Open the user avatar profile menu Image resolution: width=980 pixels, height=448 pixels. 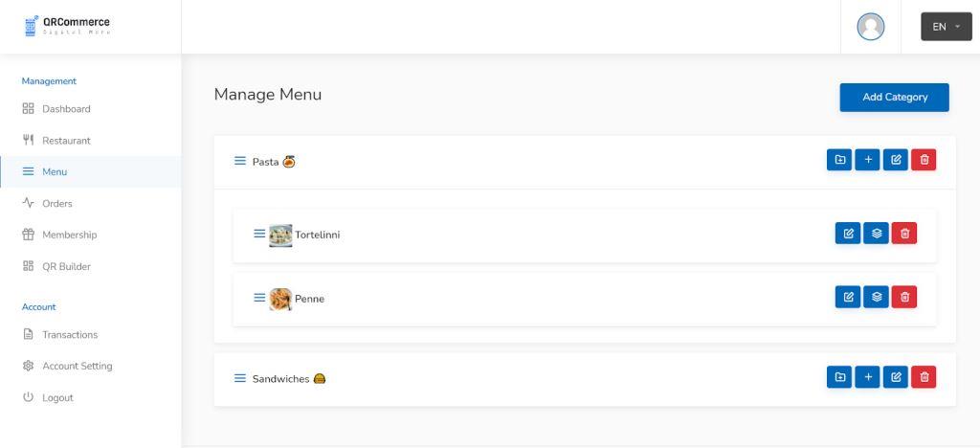point(871,27)
